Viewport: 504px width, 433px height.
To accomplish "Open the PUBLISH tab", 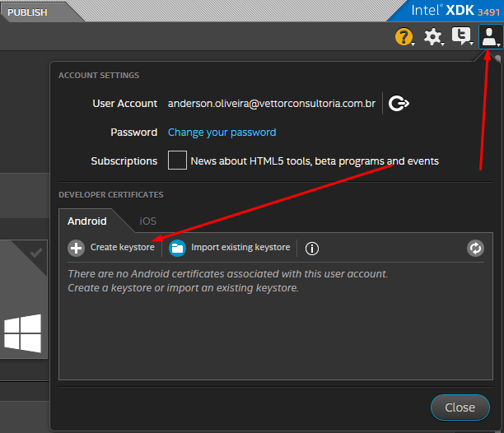I will (28, 12).
